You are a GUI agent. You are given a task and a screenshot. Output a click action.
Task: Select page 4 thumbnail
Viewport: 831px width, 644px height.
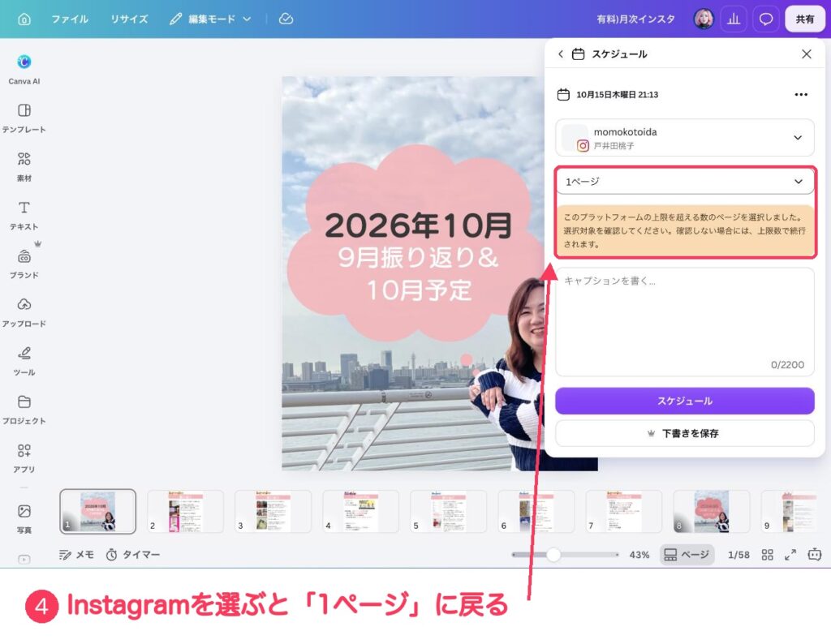[361, 511]
